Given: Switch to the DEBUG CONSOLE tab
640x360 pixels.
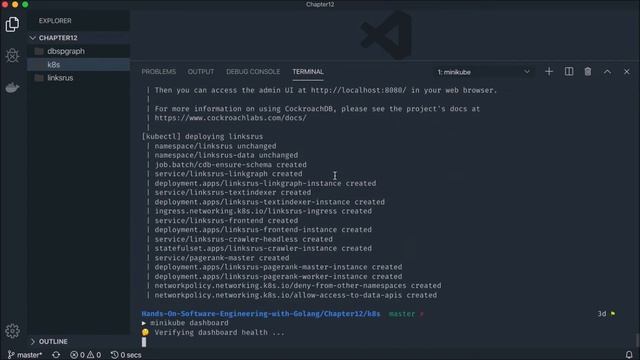Looking at the screenshot, I should click(x=253, y=72).
